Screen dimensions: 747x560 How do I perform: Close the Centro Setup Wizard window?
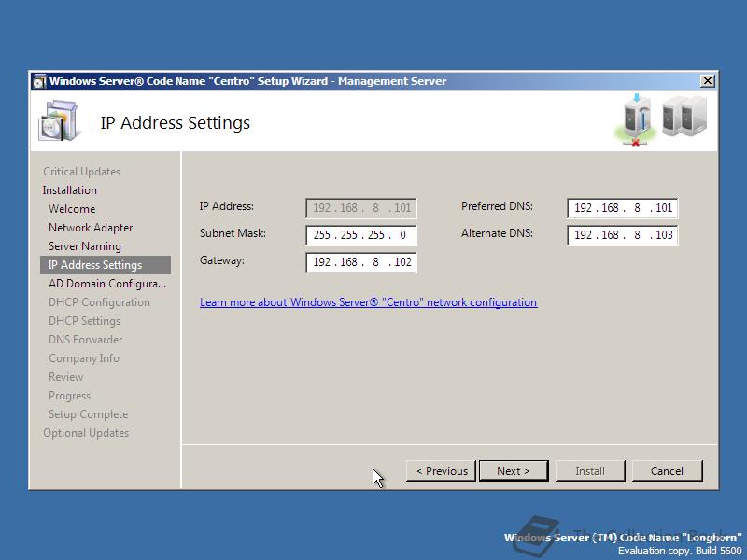point(708,81)
